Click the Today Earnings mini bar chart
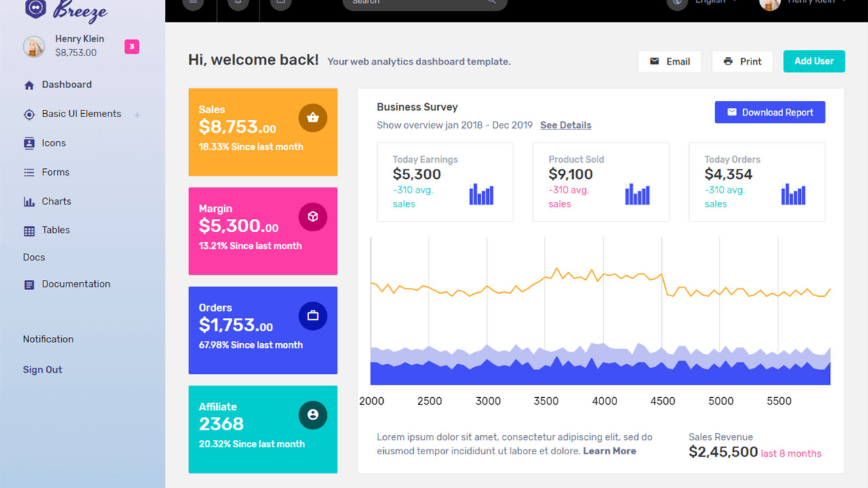868x488 pixels. coord(481,195)
